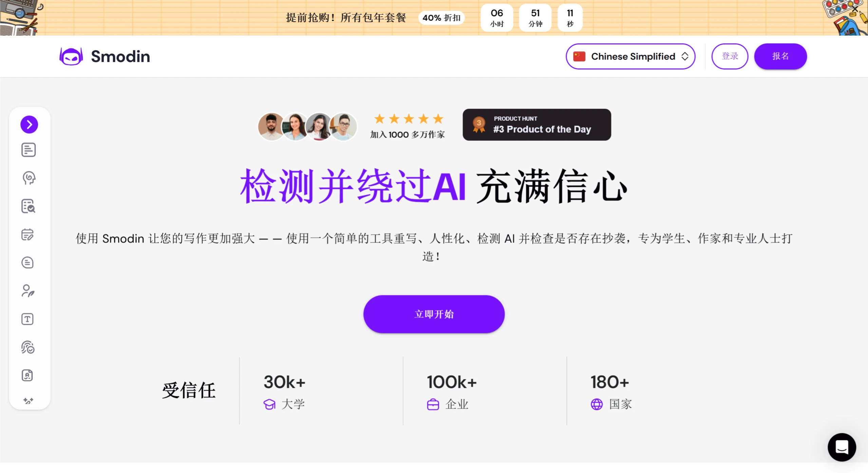
Task: Click the 加入 1000 多万作家 text
Action: coord(407,135)
